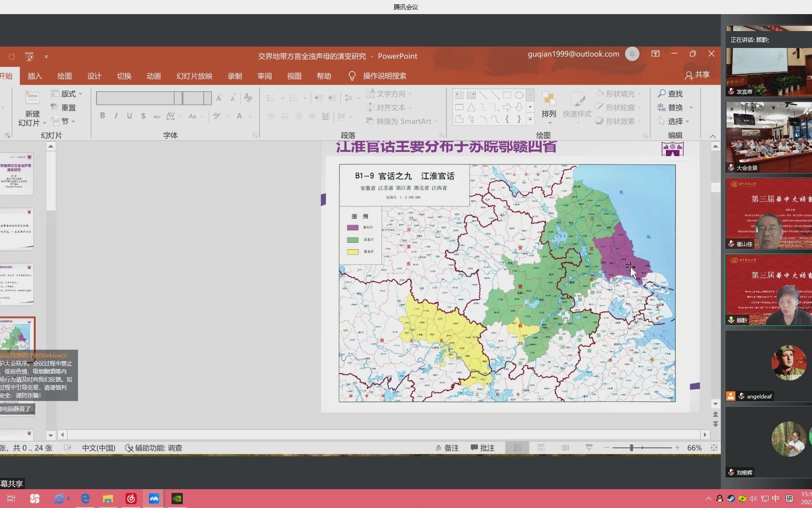
Task: Toggle align text left
Action: click(x=271, y=116)
